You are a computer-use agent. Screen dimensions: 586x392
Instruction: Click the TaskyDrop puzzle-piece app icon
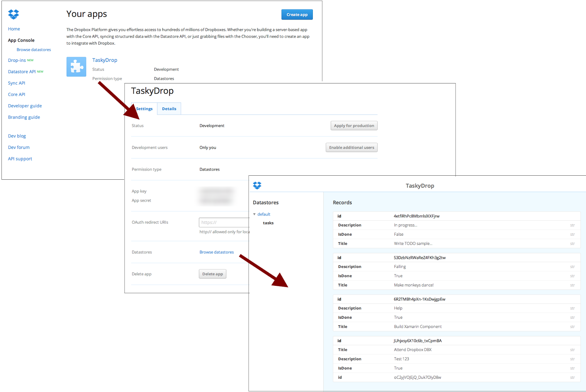[76, 67]
